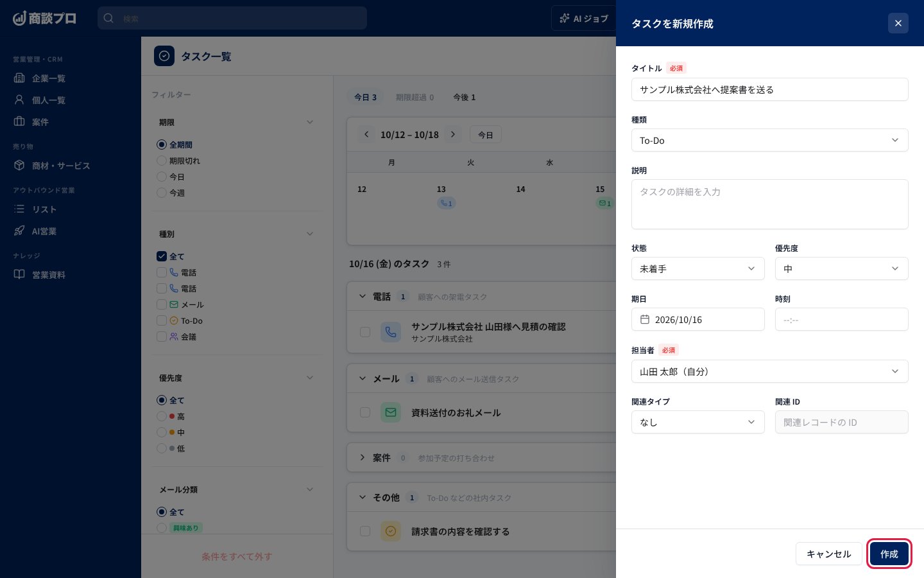Image resolution: width=924 pixels, height=578 pixels.
Task: Switch to the 今日 3 tab
Action: (365, 97)
